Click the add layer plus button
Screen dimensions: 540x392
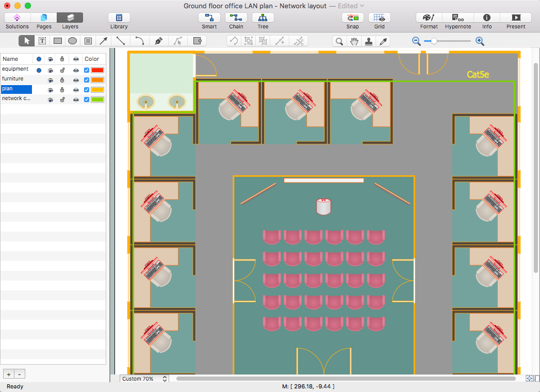coord(8,374)
